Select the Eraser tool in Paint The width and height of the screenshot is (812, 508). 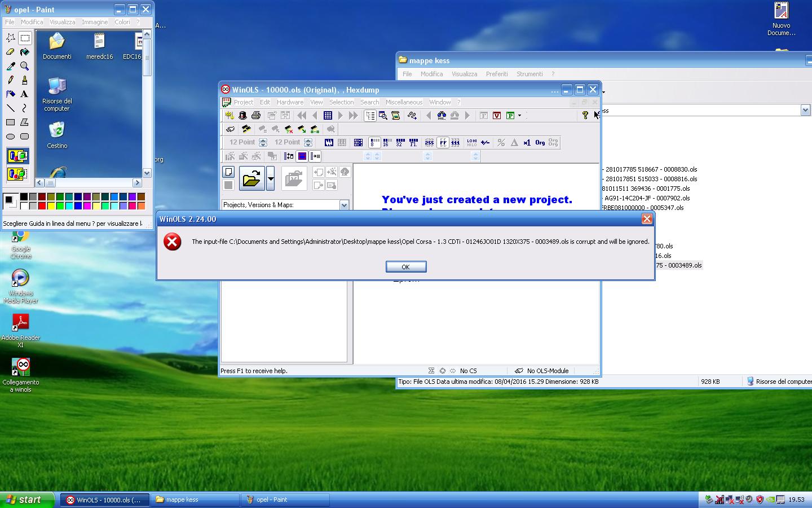10,52
